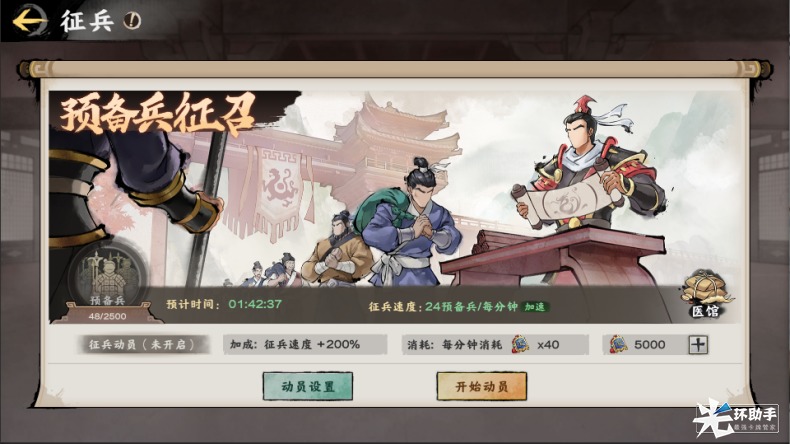The image size is (790, 444).
Task: Select the 5000 token balance field
Action: click(x=656, y=345)
